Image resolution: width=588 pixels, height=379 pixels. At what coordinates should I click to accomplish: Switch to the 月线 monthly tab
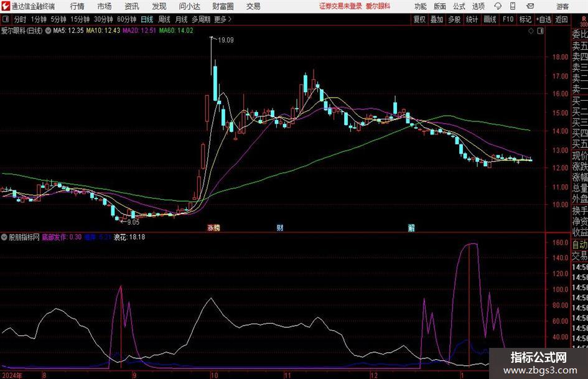[x=182, y=19]
